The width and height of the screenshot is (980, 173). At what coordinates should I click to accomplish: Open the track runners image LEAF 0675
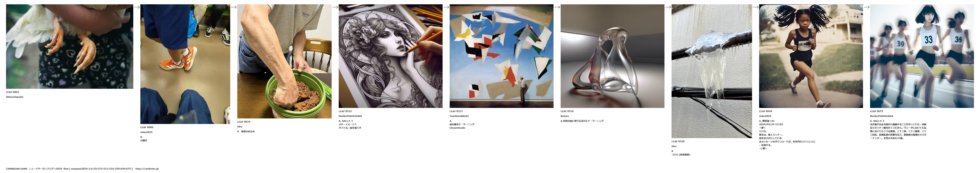coord(922,56)
